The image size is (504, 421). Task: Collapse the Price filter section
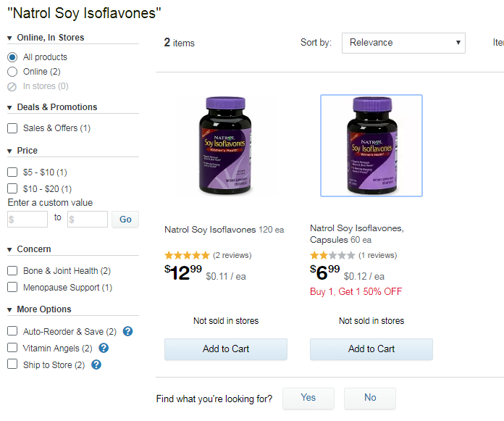tap(10, 151)
